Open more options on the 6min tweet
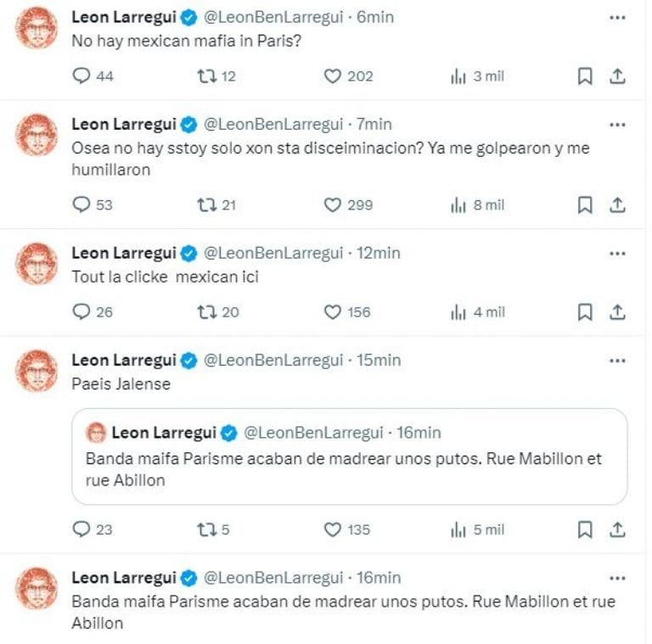Screen dimensions: 652x644 coord(618,17)
